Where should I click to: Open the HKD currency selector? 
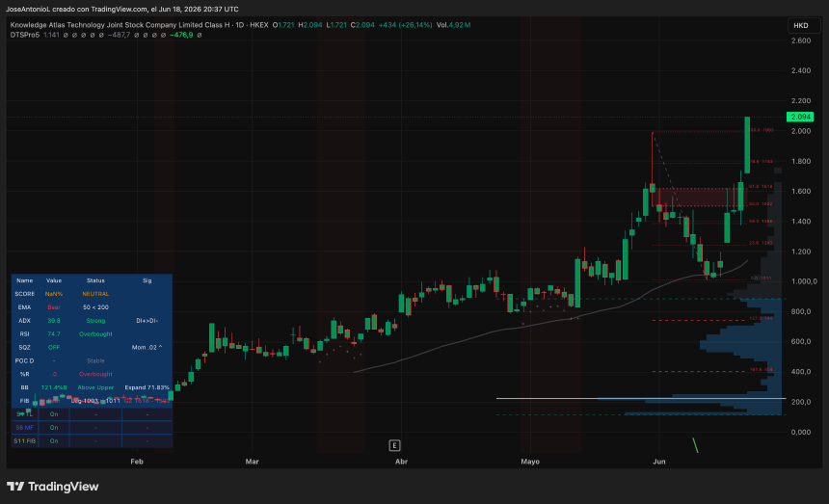tap(801, 25)
